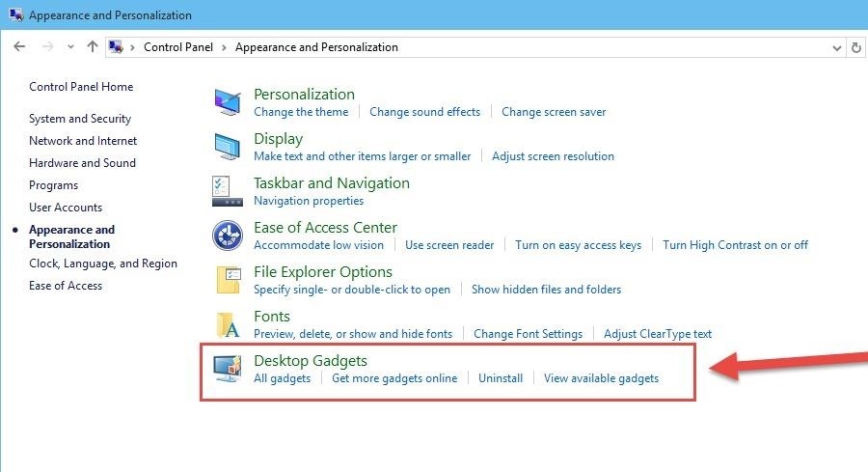
Task: Open the Personalization heading
Action: click(x=305, y=95)
